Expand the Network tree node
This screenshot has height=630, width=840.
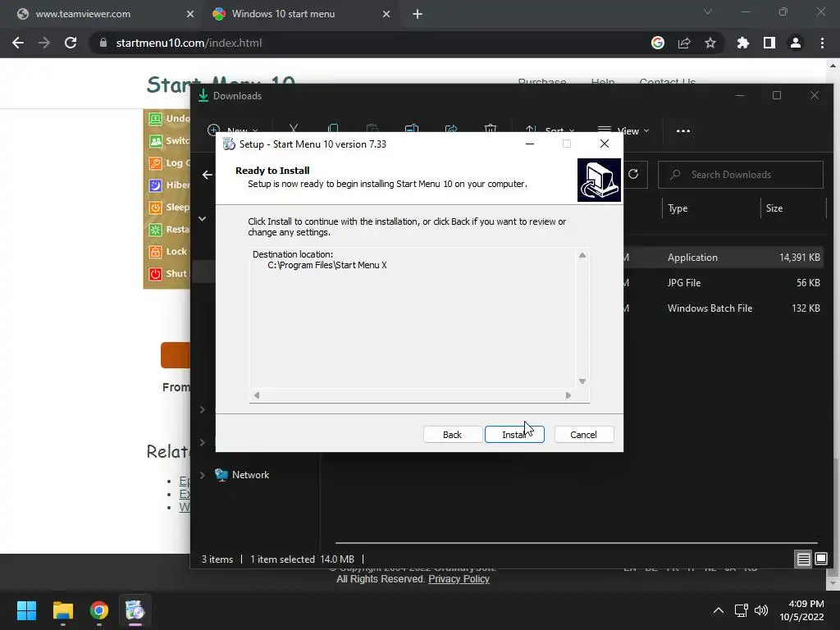tap(203, 475)
